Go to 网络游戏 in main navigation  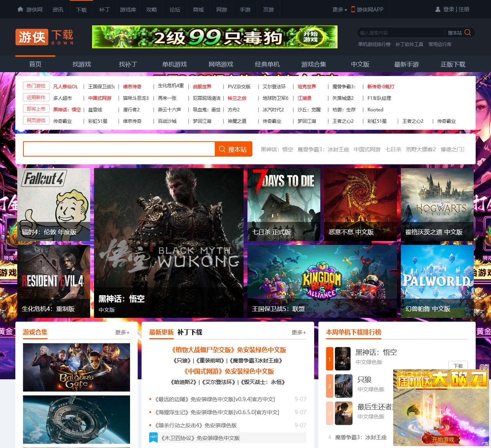(221, 64)
